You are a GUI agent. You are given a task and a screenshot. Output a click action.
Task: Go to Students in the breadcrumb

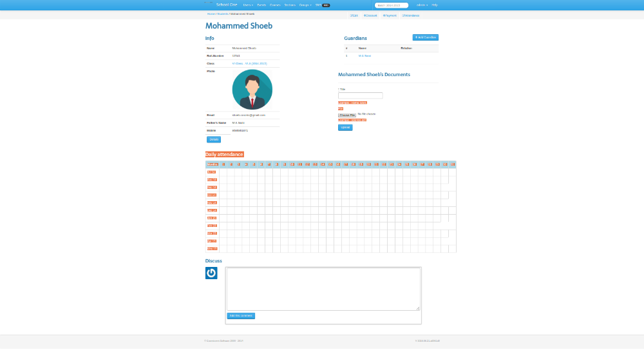click(223, 14)
